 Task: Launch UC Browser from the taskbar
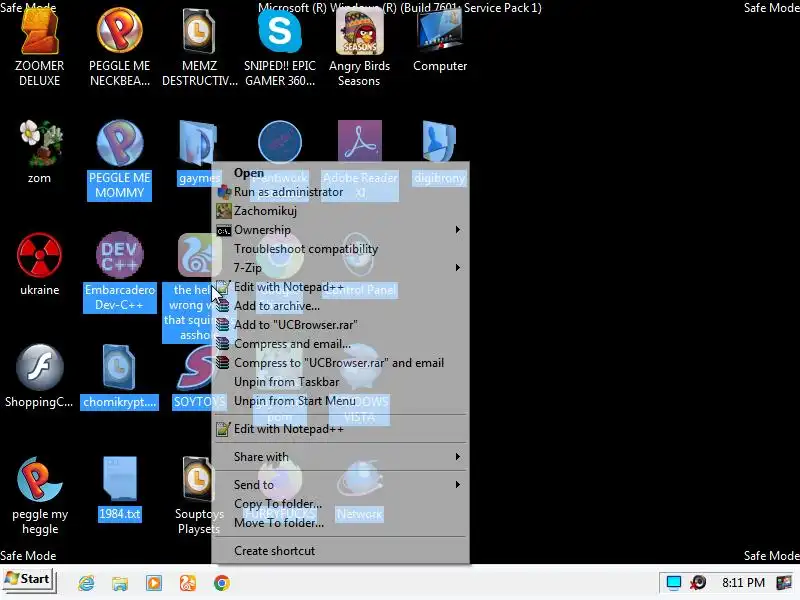187,583
